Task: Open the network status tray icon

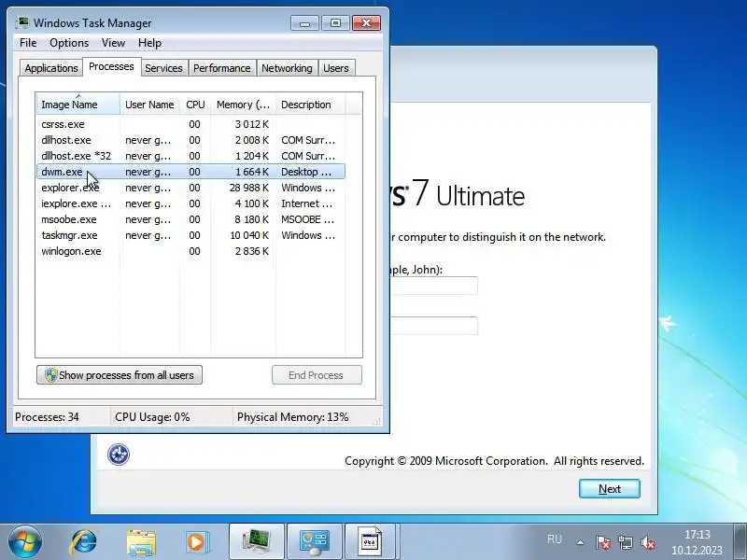Action: 625,542
